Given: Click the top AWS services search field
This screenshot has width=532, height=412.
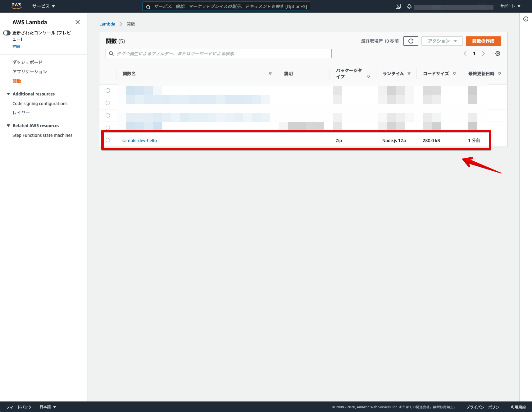Looking at the screenshot, I should click(x=226, y=6).
